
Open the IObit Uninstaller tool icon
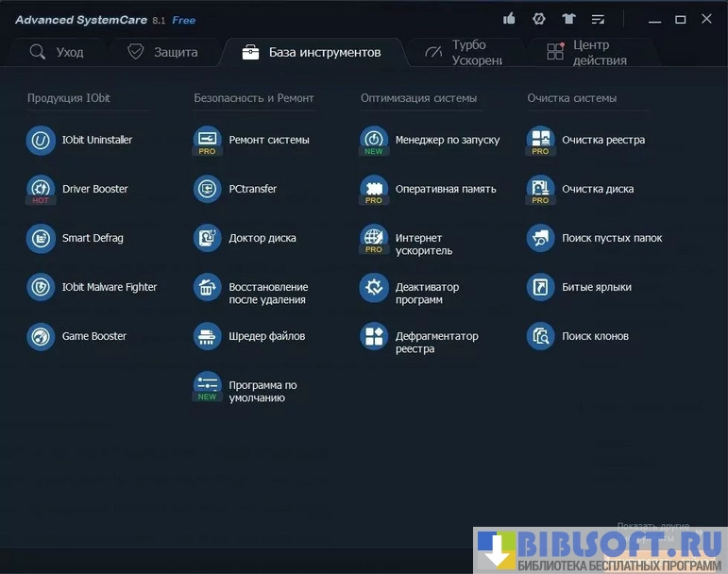pos(41,141)
